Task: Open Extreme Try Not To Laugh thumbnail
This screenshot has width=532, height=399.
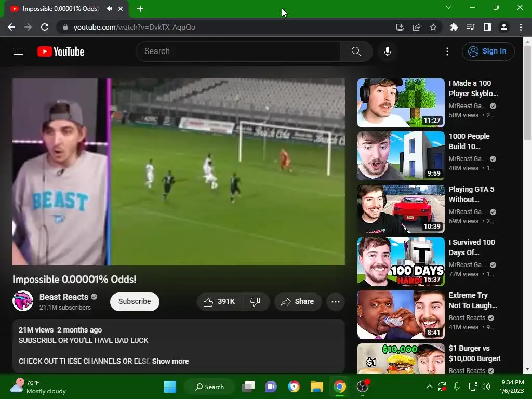Action: point(401,315)
